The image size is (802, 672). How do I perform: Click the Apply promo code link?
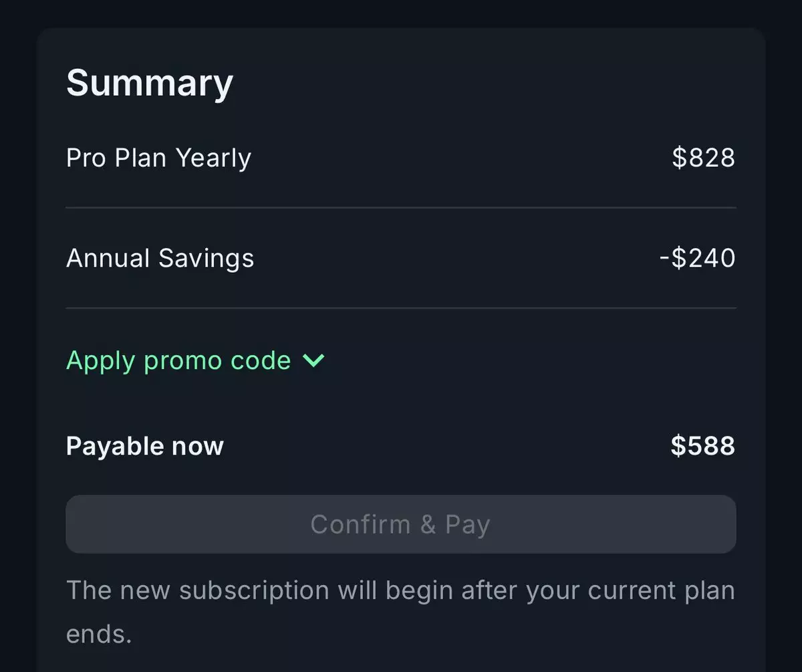(178, 361)
